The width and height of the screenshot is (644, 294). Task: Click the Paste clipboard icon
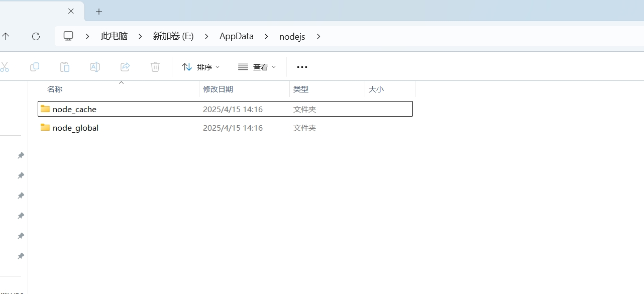pos(65,67)
